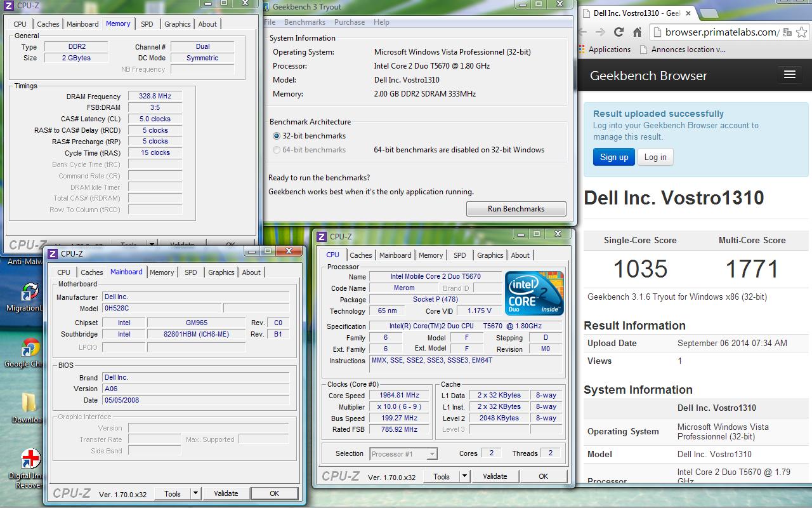Screen dimensions: 812x508
Task: Click FSB:DRAM ratio value 3:5
Action: (155, 108)
